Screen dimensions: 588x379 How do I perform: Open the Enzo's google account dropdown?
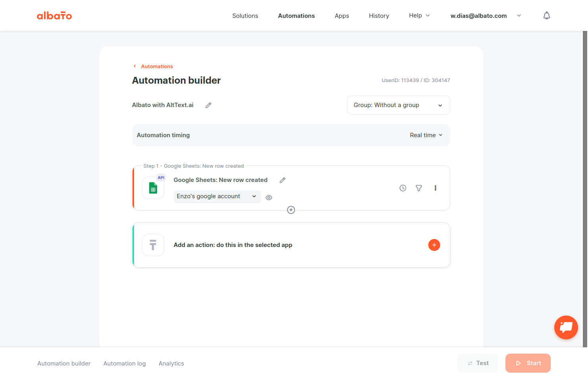click(217, 196)
